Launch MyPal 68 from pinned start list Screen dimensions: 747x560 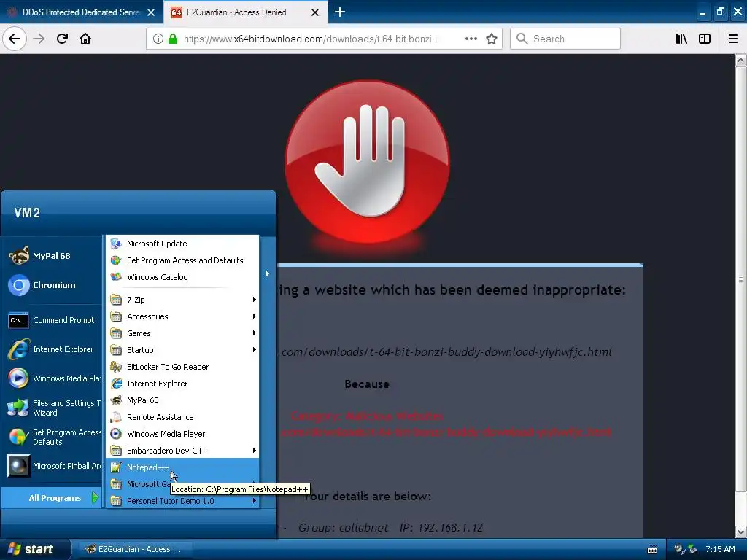pos(52,256)
